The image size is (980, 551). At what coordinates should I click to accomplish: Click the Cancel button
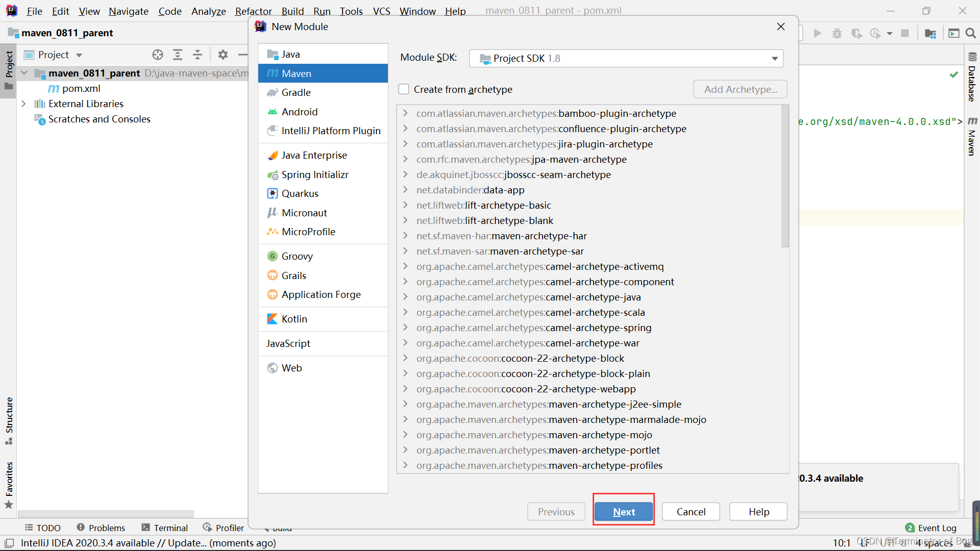click(691, 512)
